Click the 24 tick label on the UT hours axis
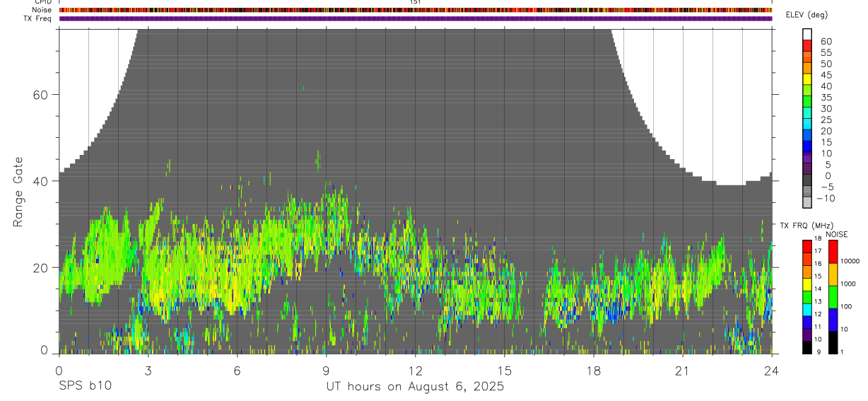This screenshot has height=401, width=868. (x=772, y=370)
